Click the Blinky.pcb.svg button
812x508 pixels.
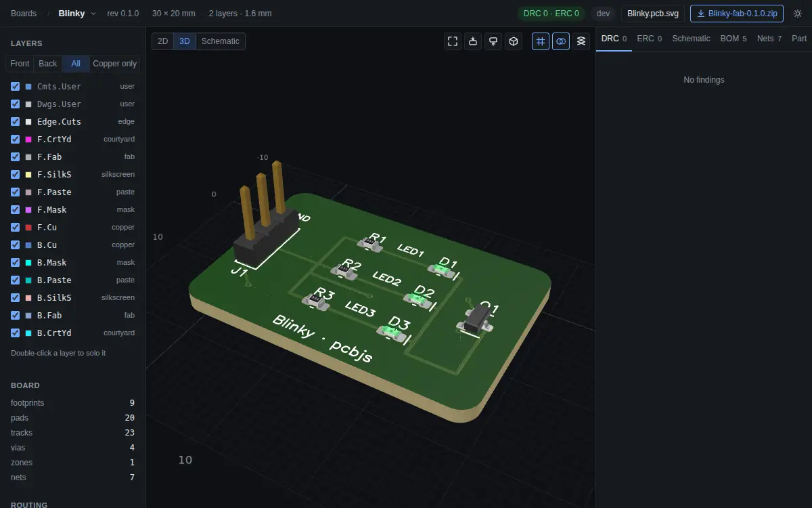(653, 14)
